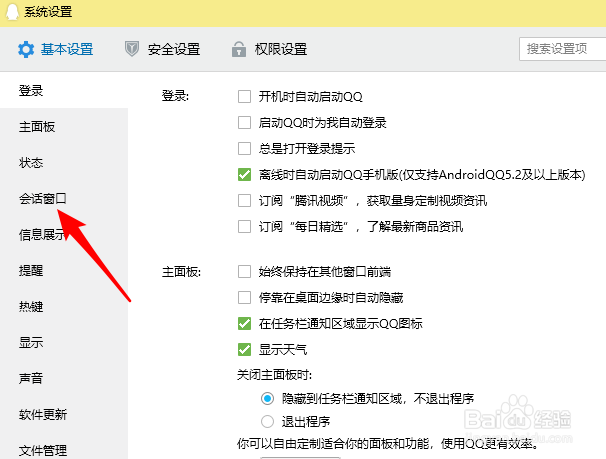606x459 pixels.
Task: Uncheck 离线时自动启动QQ手机版 option
Action: tap(244, 175)
